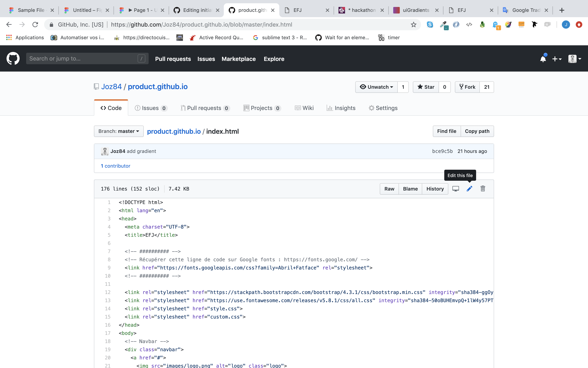Image resolution: width=588 pixels, height=368 pixels.
Task: Click product.github.io in the file breadcrumb
Action: point(174,131)
